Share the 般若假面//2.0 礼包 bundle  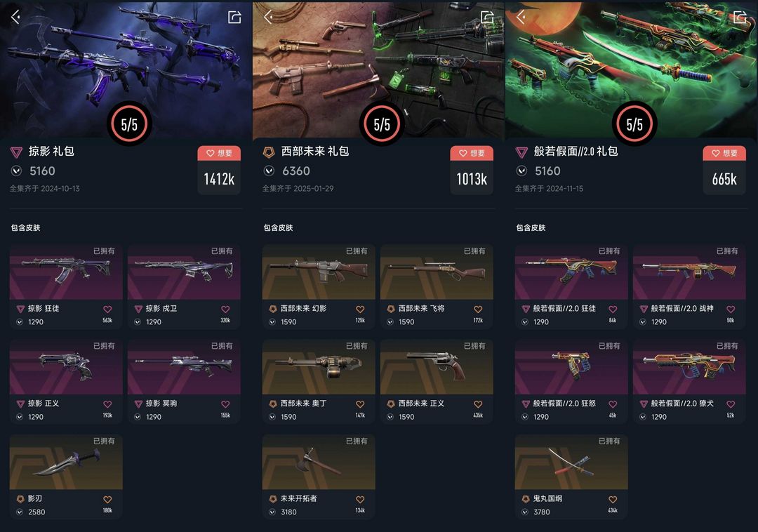click(740, 18)
